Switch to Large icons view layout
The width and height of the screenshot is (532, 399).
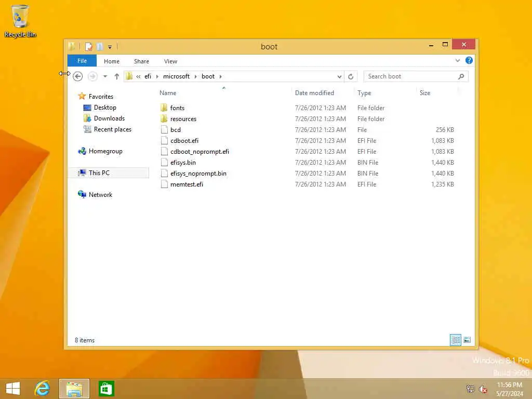[x=467, y=340]
